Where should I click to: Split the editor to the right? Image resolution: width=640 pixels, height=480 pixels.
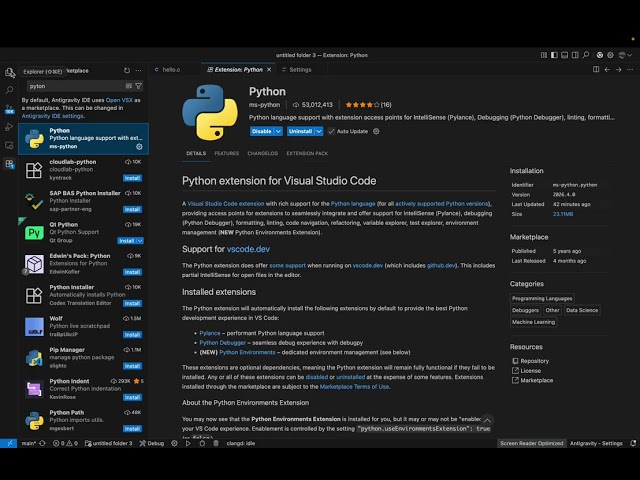point(596,70)
